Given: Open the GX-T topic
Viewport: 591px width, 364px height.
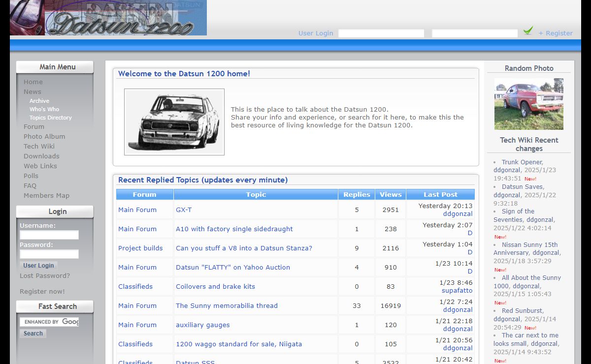Looking at the screenshot, I should tap(184, 210).
